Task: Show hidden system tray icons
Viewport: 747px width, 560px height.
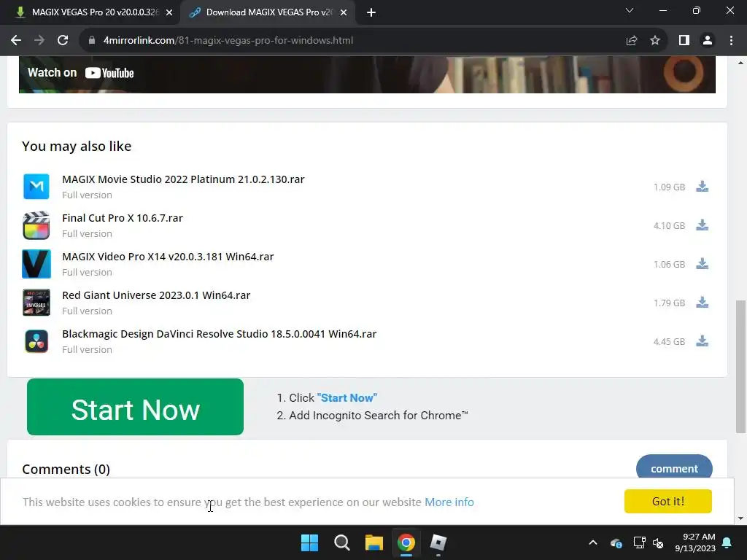Action: coord(593,542)
